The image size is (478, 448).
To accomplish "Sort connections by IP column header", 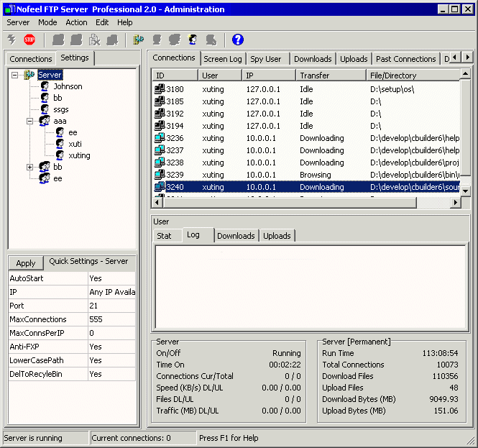I will pos(269,76).
